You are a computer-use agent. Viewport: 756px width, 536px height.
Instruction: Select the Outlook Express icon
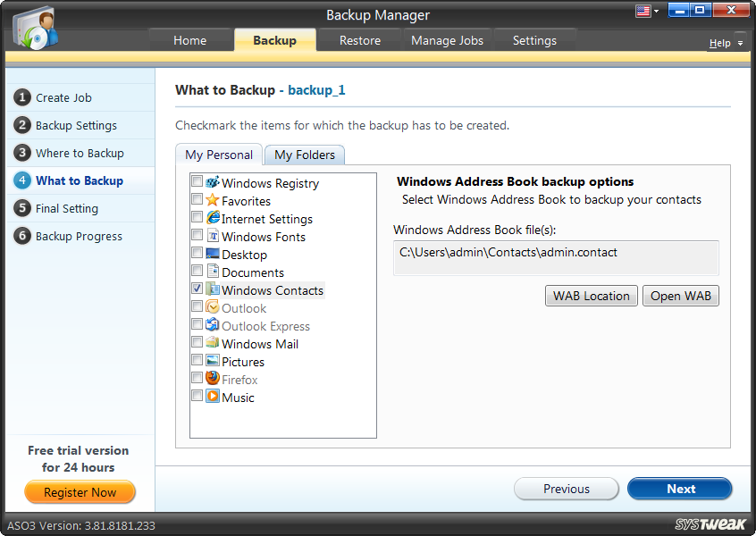[x=211, y=325]
